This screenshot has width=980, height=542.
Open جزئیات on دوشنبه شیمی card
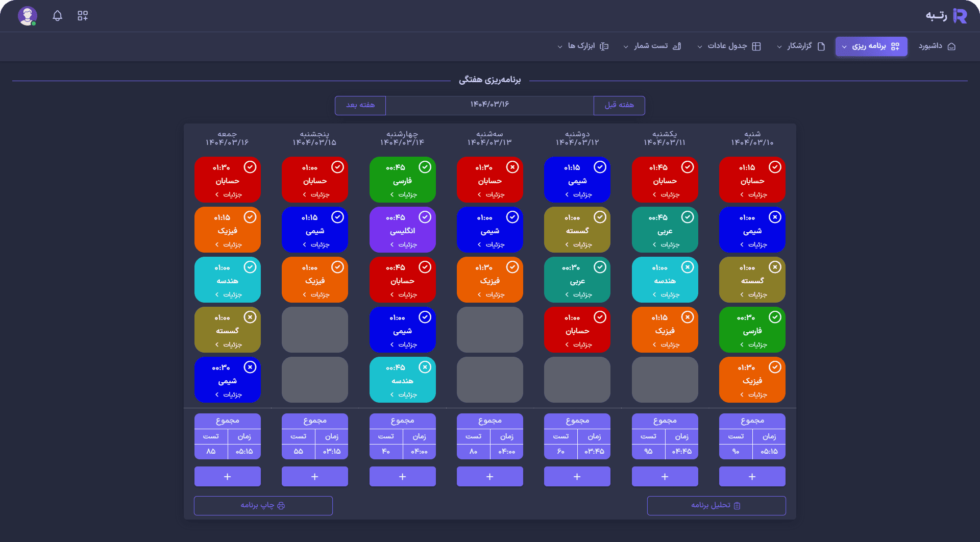[x=578, y=194]
